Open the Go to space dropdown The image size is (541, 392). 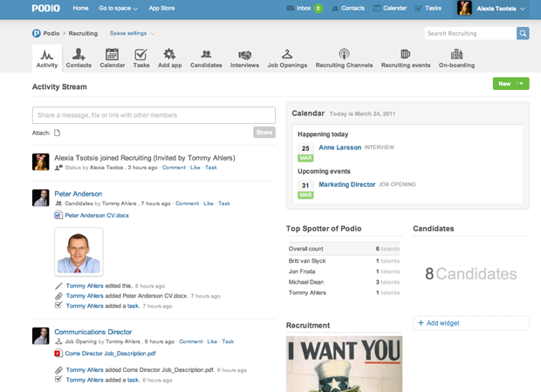click(x=118, y=8)
